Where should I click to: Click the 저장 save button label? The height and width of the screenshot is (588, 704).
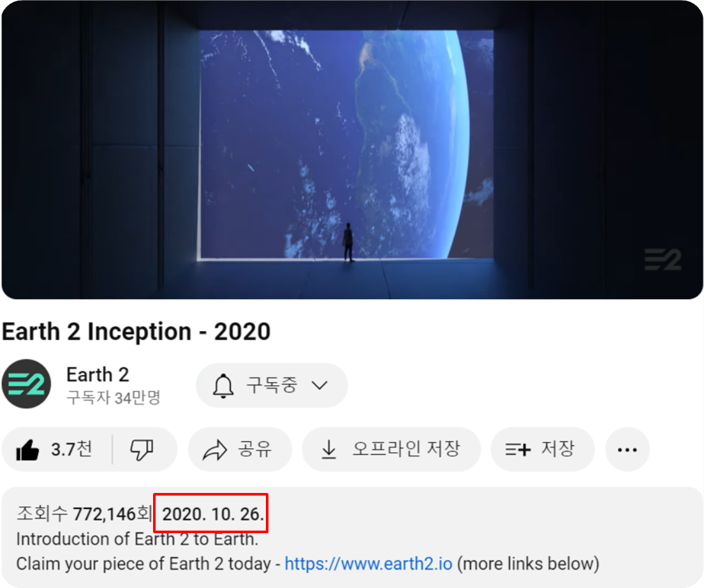click(557, 448)
